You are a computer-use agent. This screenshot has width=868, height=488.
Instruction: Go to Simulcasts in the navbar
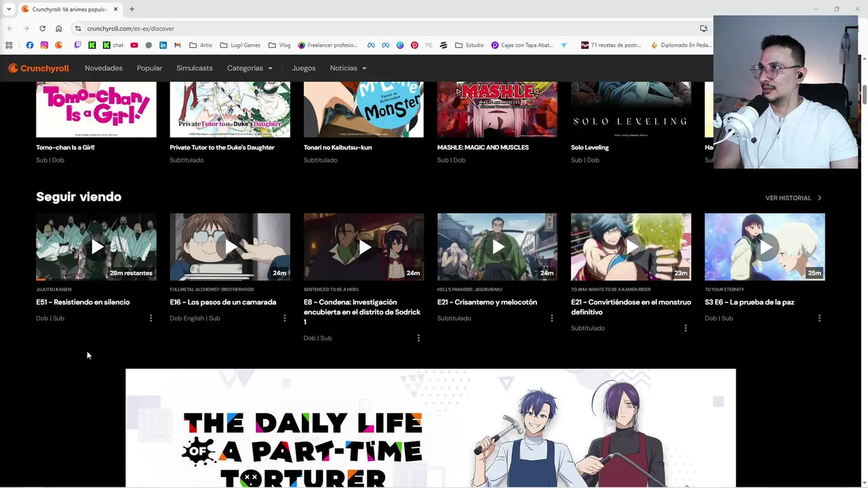pyautogui.click(x=195, y=68)
